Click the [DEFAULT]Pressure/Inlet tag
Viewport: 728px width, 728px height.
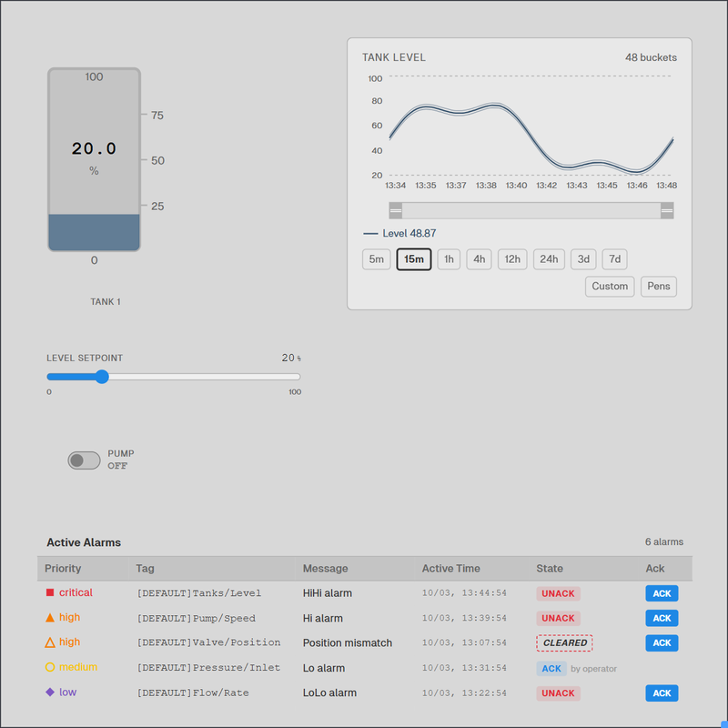click(208, 668)
